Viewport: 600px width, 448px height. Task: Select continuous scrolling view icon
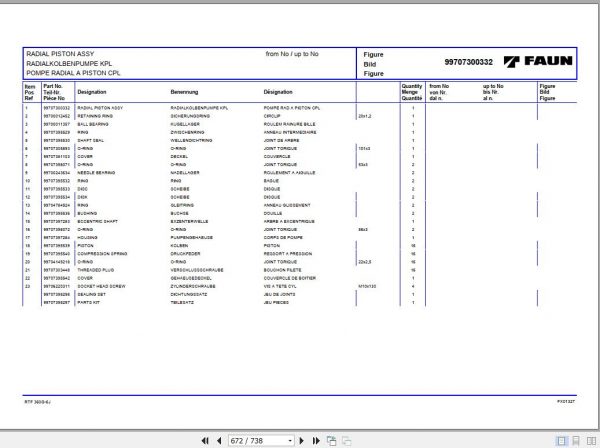tap(576, 441)
